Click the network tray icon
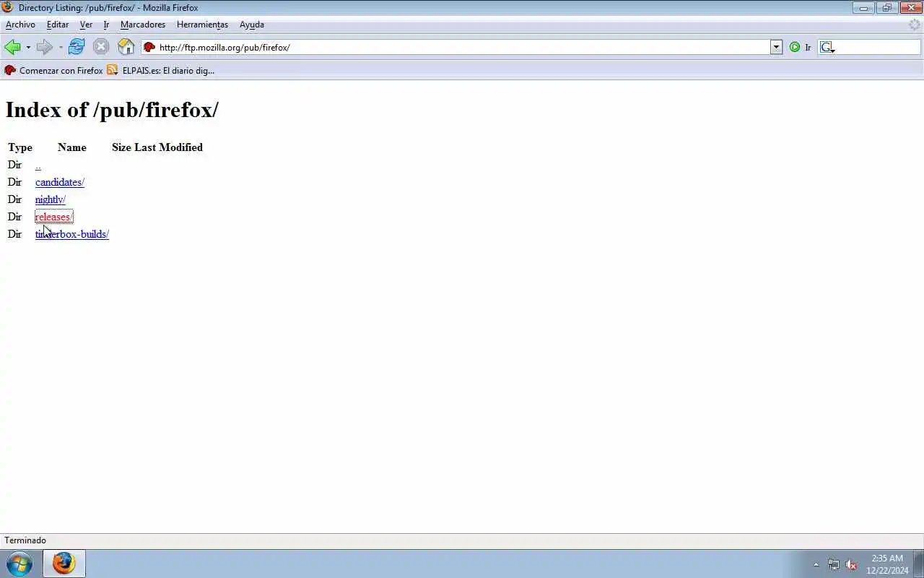The height and width of the screenshot is (578, 924). (x=834, y=564)
